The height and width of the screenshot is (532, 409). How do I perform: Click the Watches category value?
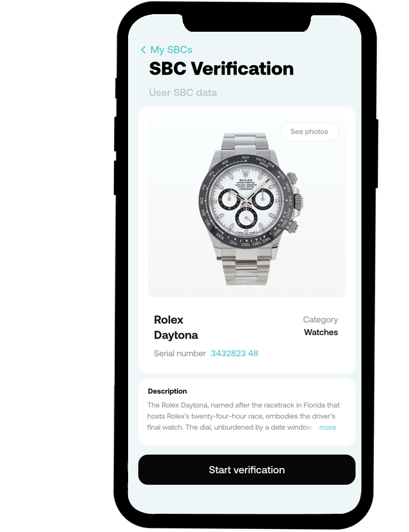point(321,332)
